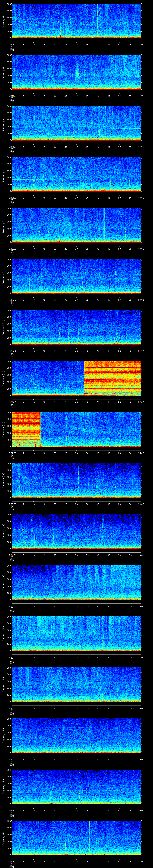The width and height of the screenshot is (153, 868).
Task: Click the 12:30:00 start time label
Action: click(12, 861)
